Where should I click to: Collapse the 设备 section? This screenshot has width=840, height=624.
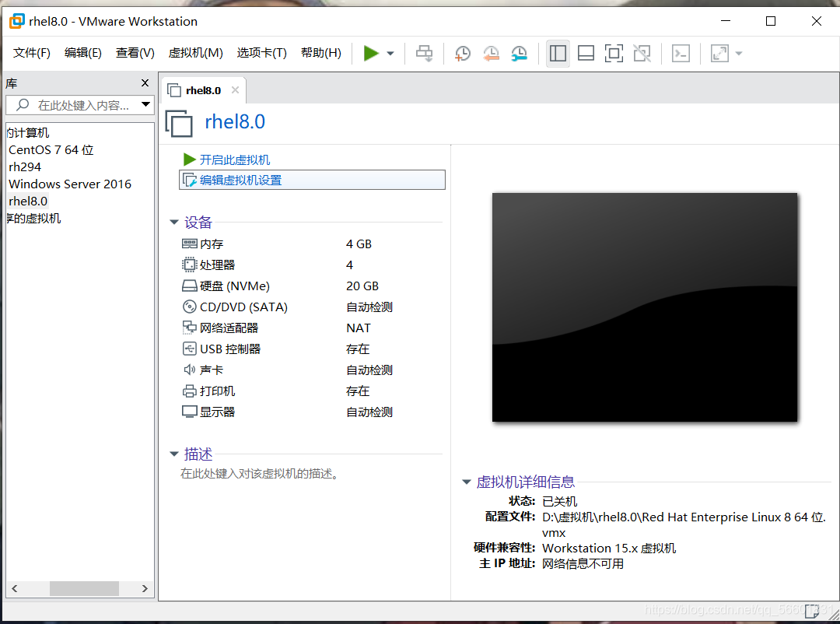point(174,222)
